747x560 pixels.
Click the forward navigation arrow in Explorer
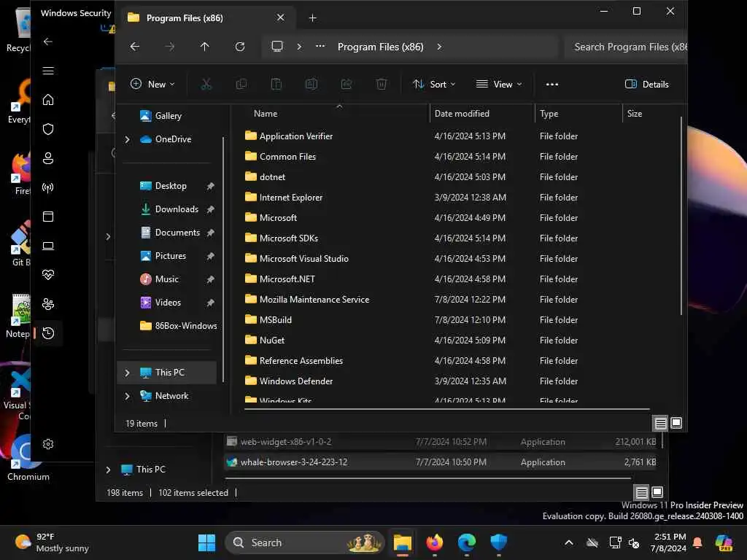(x=169, y=47)
